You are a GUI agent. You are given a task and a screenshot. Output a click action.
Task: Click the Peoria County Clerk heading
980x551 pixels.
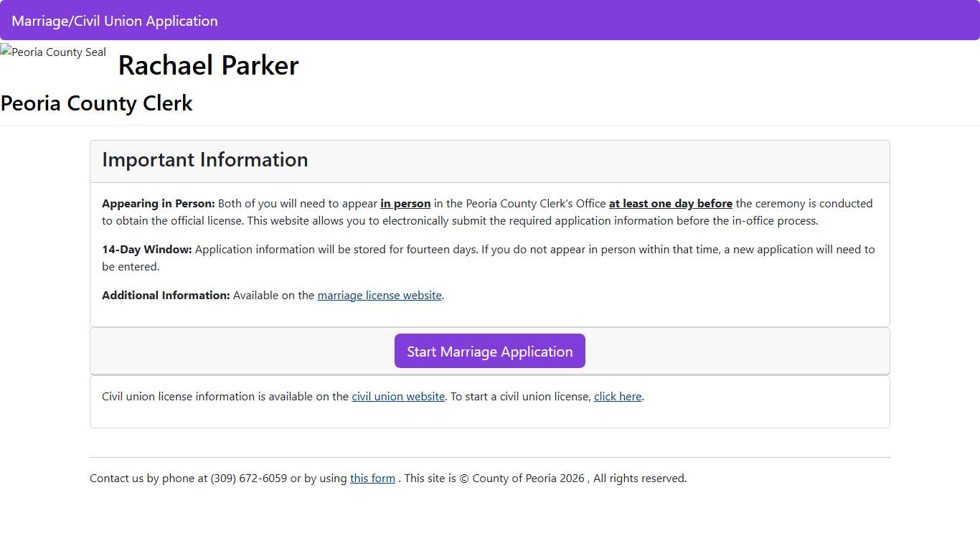97,103
